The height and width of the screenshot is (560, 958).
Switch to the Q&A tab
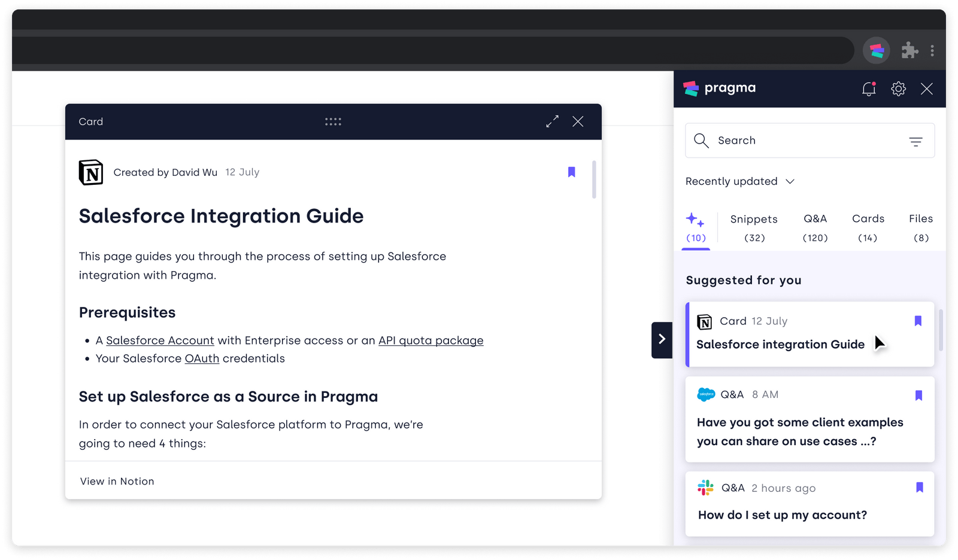click(x=815, y=228)
